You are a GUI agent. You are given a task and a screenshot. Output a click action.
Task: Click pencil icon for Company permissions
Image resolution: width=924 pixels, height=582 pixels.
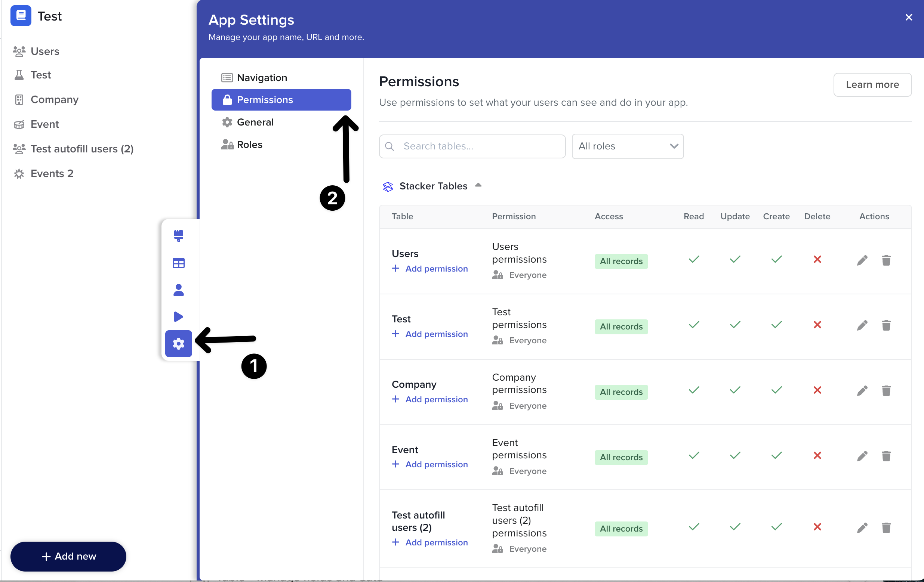[x=862, y=391]
